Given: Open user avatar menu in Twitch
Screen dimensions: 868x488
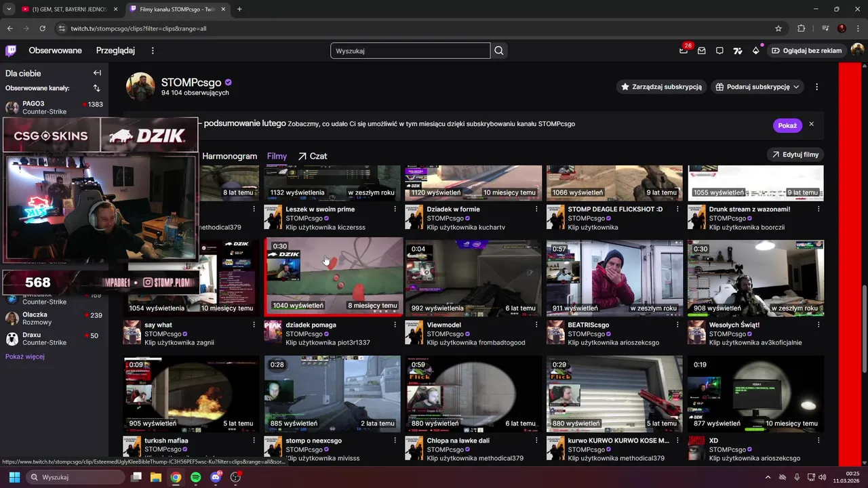Looking at the screenshot, I should pyautogui.click(x=857, y=51).
